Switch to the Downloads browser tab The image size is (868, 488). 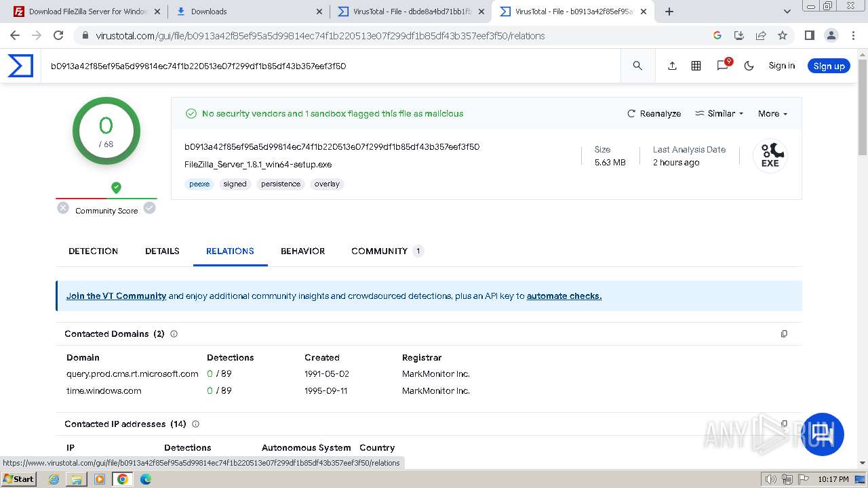pos(248,12)
